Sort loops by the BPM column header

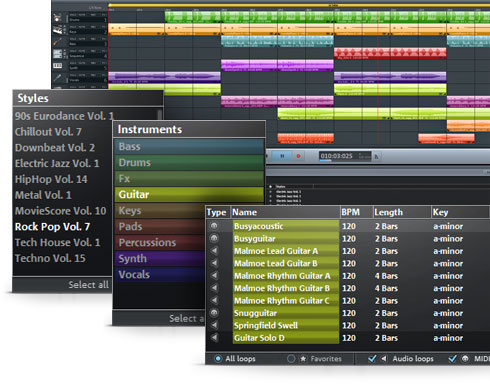point(356,212)
